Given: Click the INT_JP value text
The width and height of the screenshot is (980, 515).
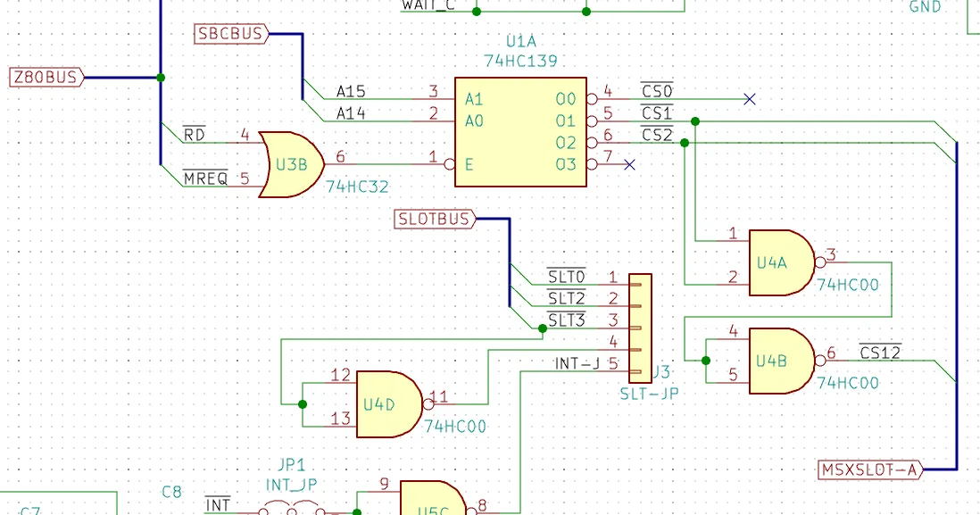Looking at the screenshot, I should click(x=291, y=485).
